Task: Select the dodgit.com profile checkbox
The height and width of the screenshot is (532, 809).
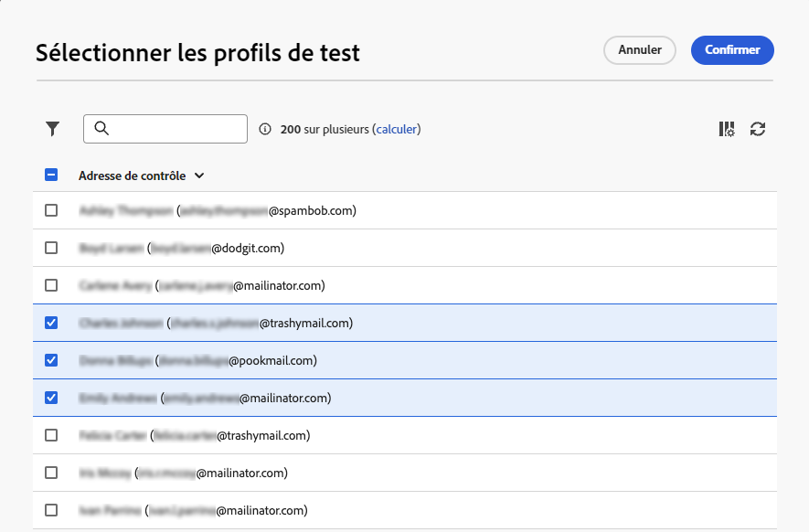Action: pos(51,248)
